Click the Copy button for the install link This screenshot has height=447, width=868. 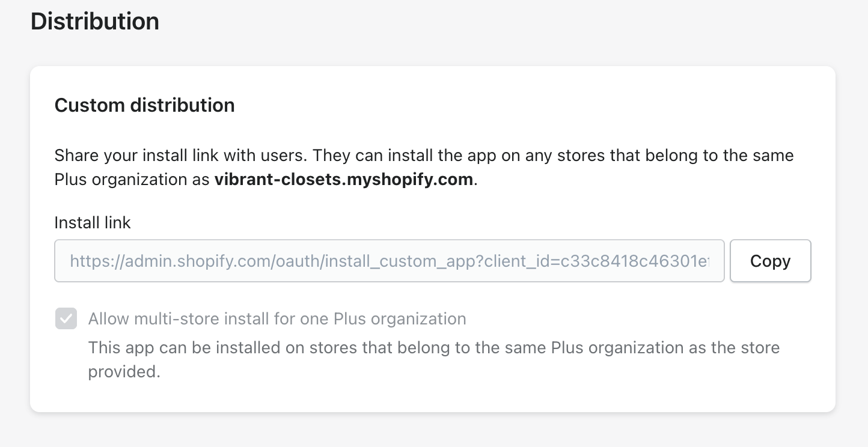(x=770, y=261)
